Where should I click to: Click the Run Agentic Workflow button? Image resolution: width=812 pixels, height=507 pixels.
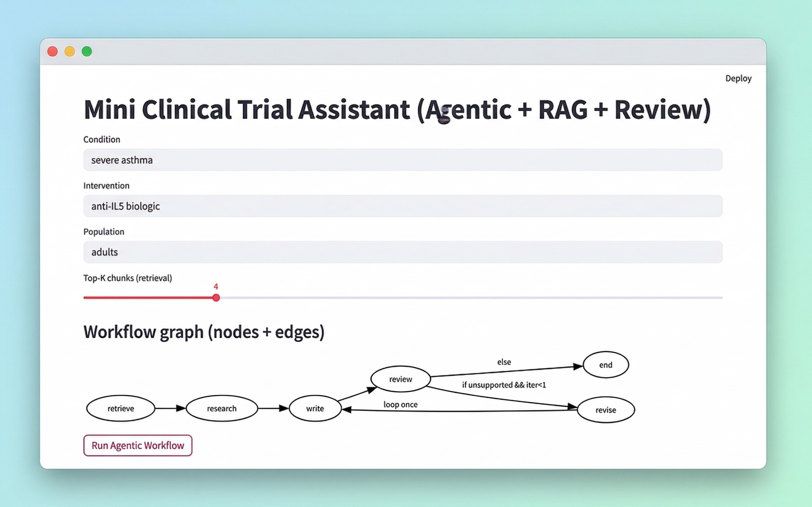point(138,445)
